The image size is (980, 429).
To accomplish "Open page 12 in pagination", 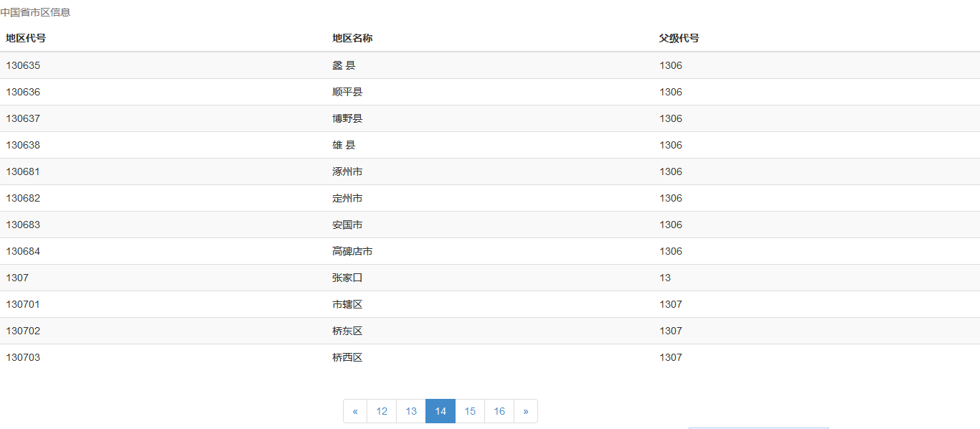I will [x=382, y=411].
